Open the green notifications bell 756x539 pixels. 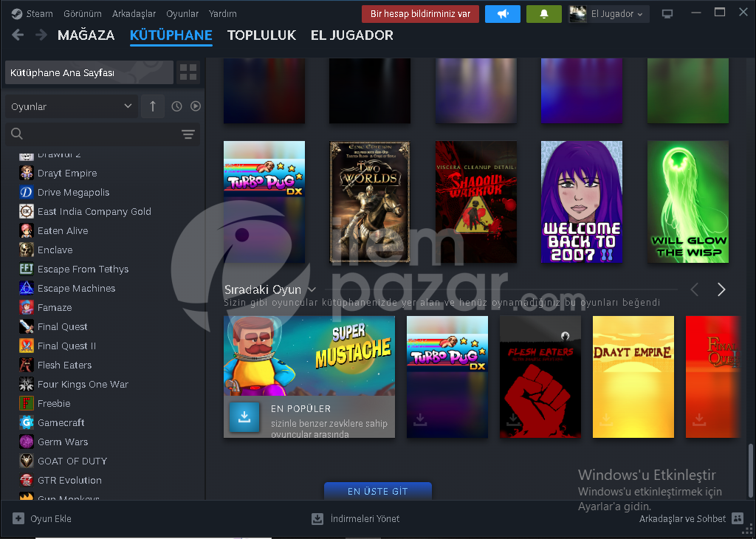[544, 14]
